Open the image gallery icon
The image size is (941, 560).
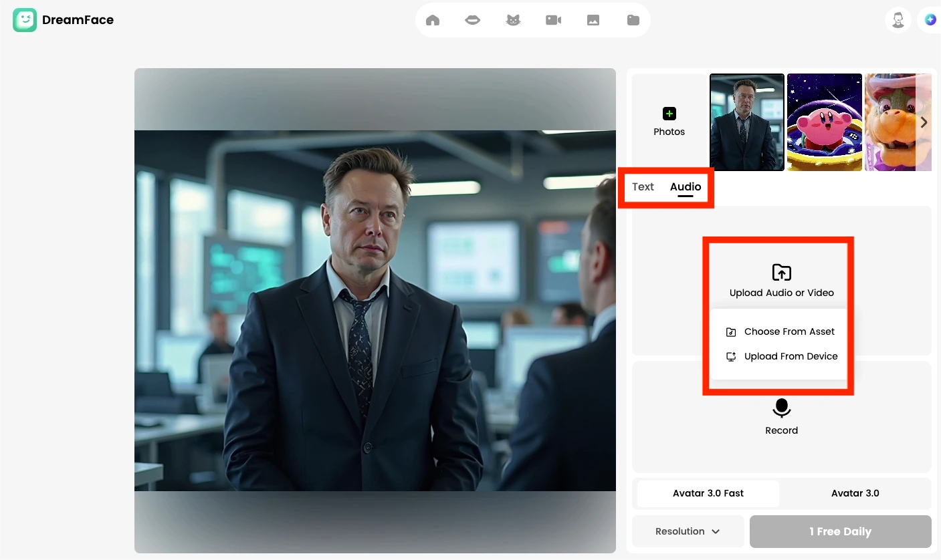pos(593,19)
